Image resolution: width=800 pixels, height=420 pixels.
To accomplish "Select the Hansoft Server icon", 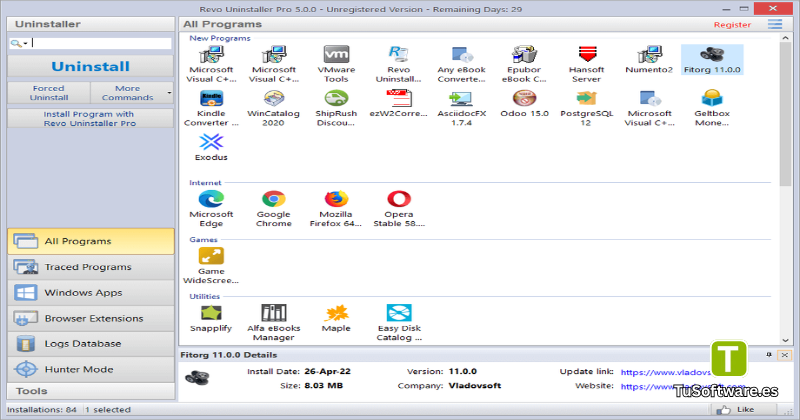I will 587,54.
